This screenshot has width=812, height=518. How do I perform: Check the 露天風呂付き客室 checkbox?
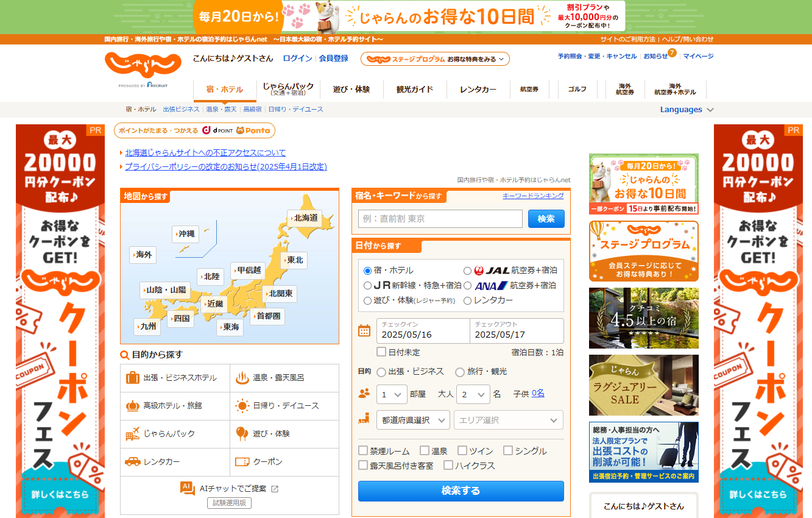point(363,465)
